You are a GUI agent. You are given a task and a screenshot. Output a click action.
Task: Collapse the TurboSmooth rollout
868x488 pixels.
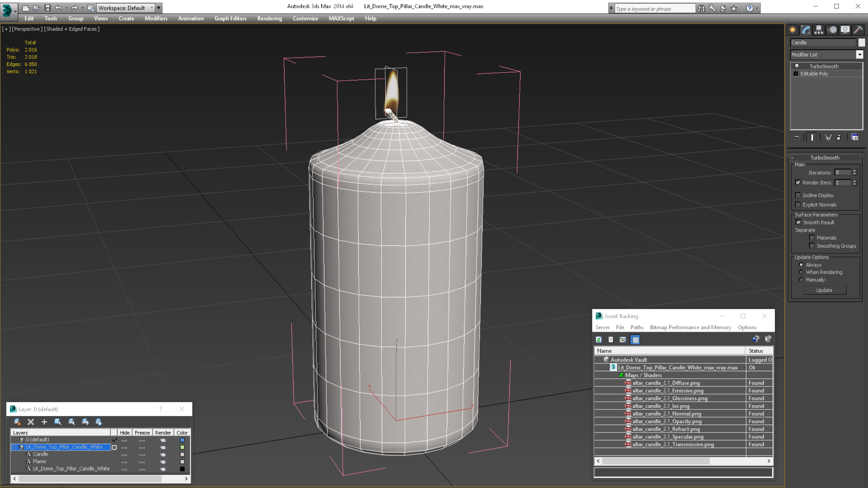tap(825, 158)
